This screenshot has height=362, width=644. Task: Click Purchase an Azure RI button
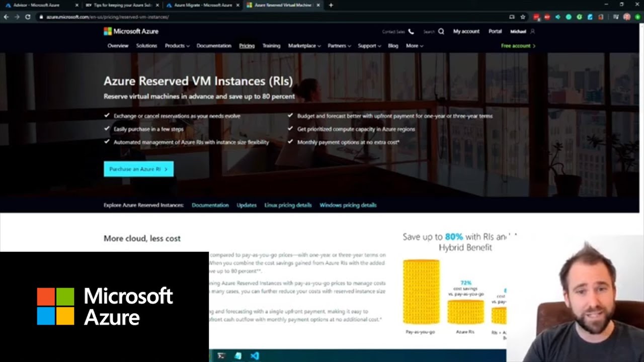pos(138,169)
